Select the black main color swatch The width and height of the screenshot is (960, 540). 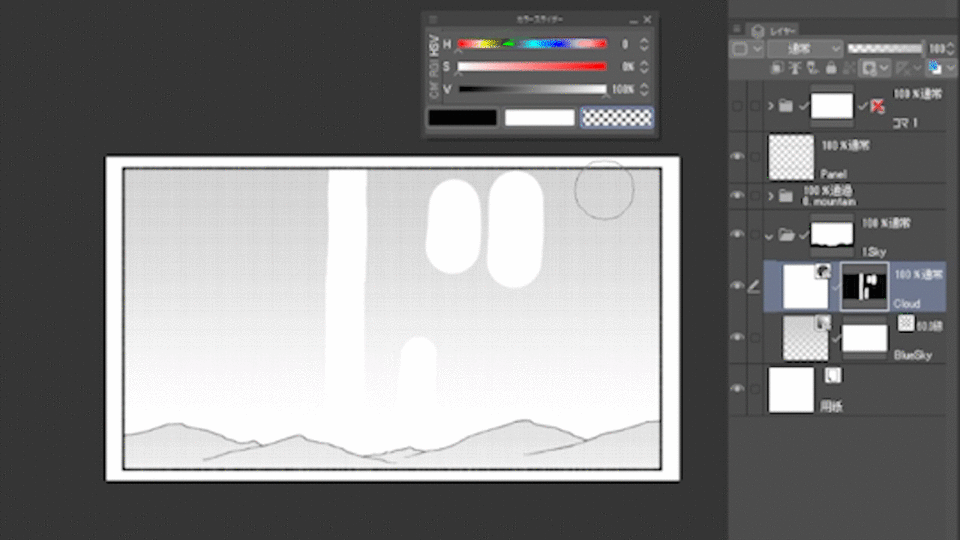click(462, 118)
